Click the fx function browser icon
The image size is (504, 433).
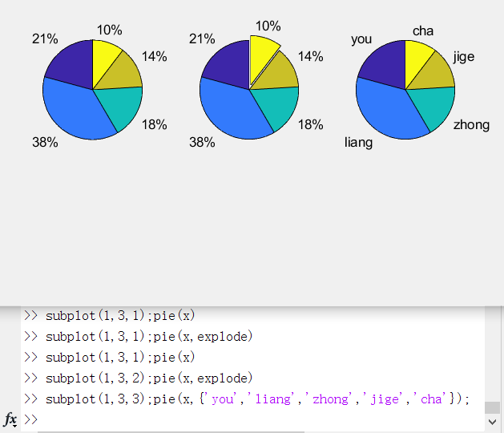(x=10, y=420)
